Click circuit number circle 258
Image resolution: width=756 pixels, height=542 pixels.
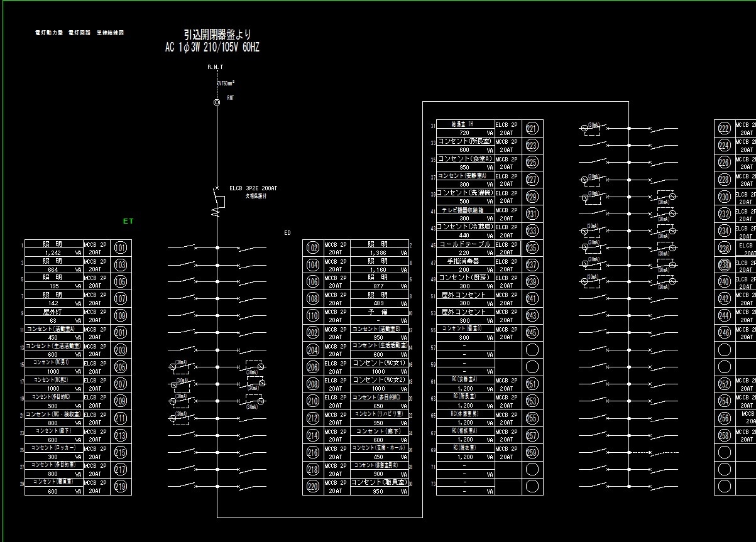[725, 435]
